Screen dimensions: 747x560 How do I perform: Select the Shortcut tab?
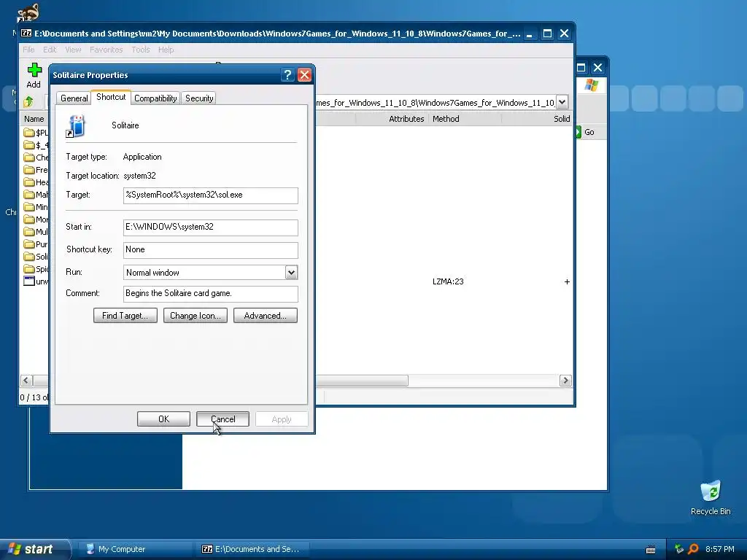[x=111, y=97]
